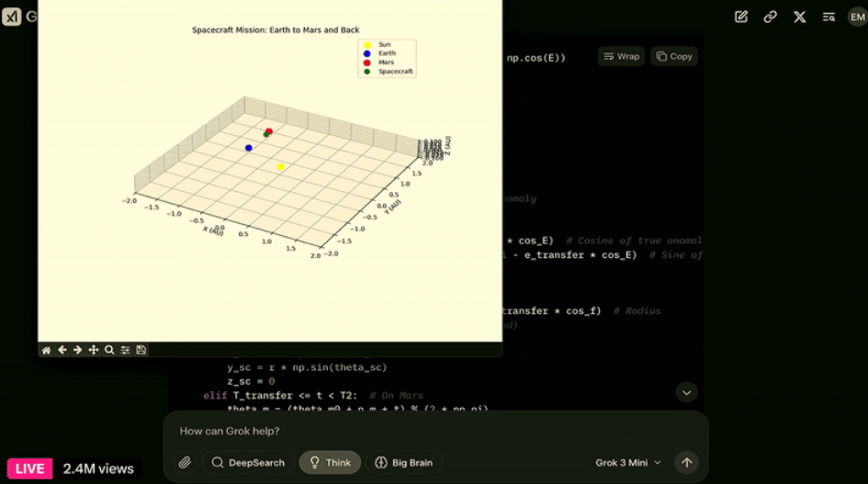Attach a file with paperclip icon

point(185,462)
